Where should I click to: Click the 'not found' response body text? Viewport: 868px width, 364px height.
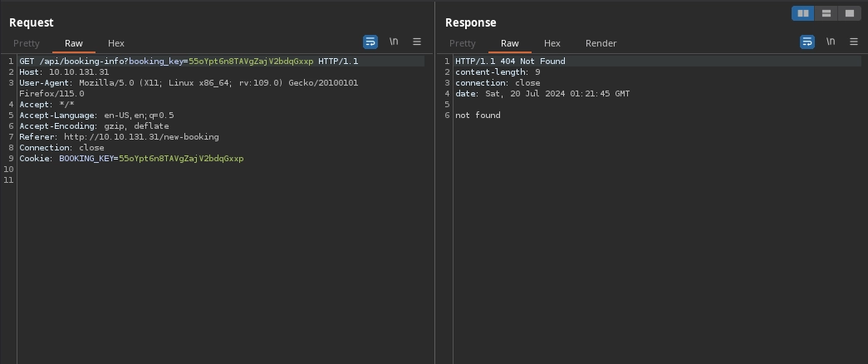[478, 116]
